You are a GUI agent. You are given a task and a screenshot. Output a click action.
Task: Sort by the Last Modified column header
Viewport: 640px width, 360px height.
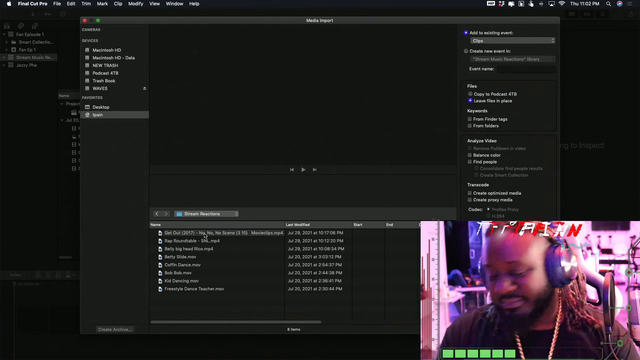pos(318,224)
